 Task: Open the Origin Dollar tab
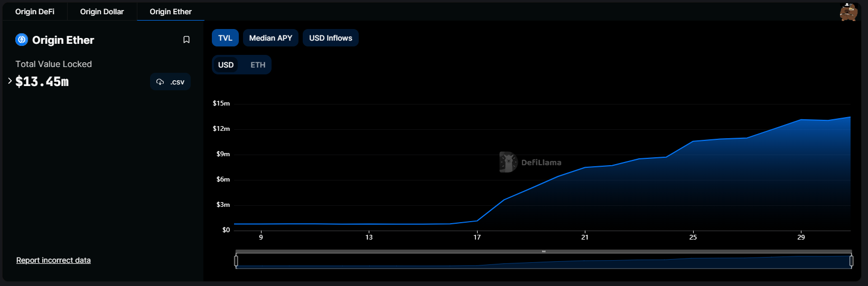[102, 12]
